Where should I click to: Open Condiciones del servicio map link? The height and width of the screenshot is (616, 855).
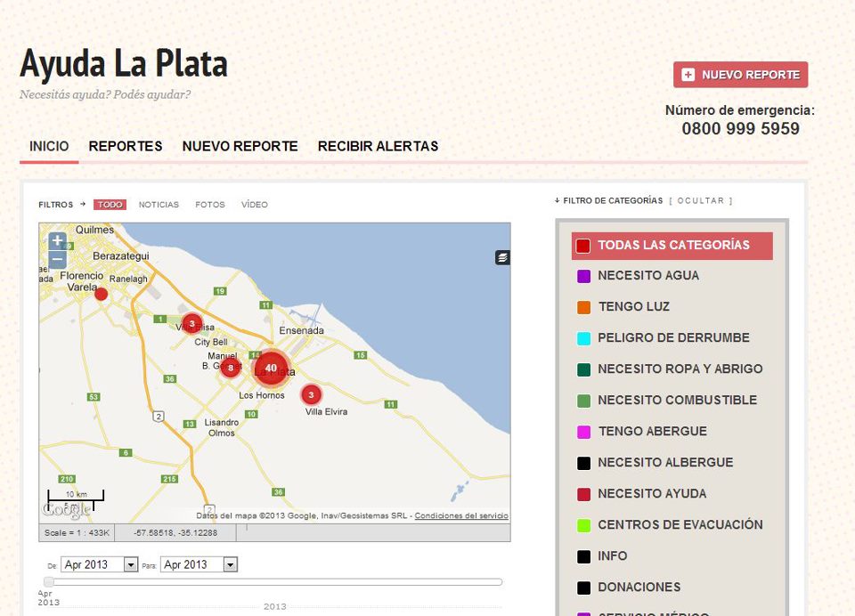point(461,516)
